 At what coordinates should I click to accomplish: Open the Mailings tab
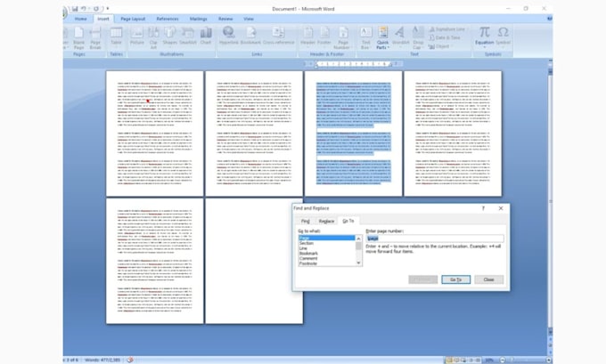tap(198, 19)
